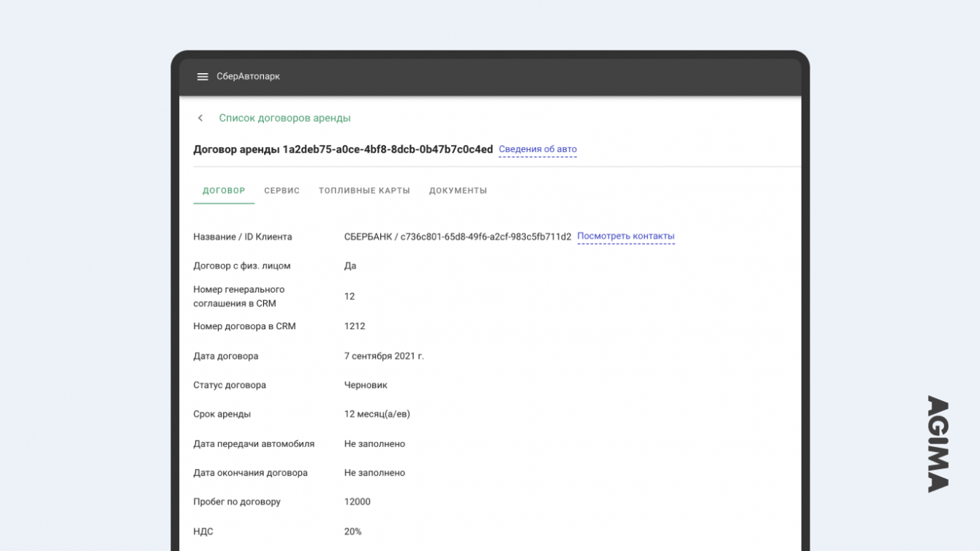This screenshot has height=551, width=980.
Task: Click the Договор аренды heading
Action: click(x=342, y=149)
